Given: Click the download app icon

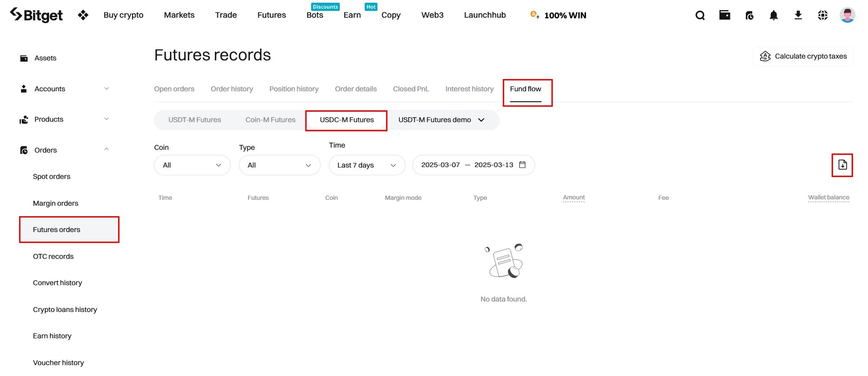Looking at the screenshot, I should (x=798, y=15).
